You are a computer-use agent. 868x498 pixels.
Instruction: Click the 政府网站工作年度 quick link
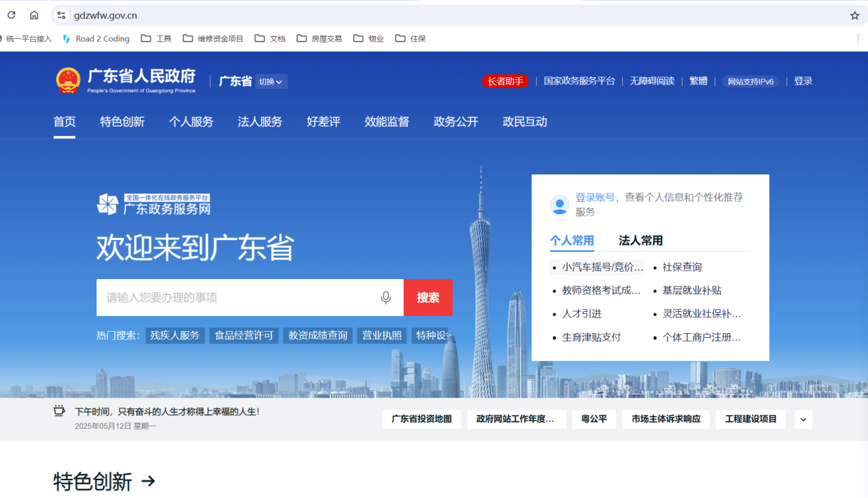pyautogui.click(x=516, y=419)
